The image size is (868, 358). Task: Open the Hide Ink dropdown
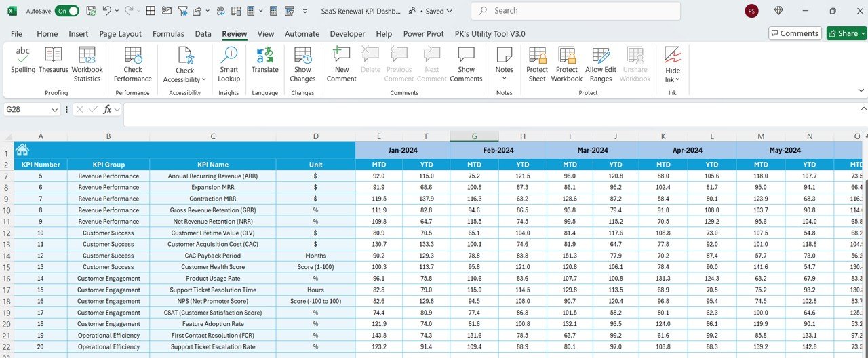click(673, 64)
